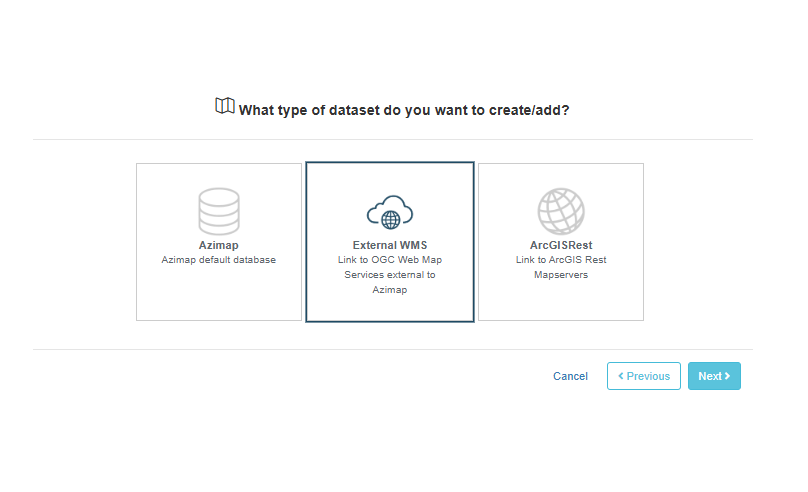
Task: Select the External WMS dataset card
Action: (x=390, y=242)
